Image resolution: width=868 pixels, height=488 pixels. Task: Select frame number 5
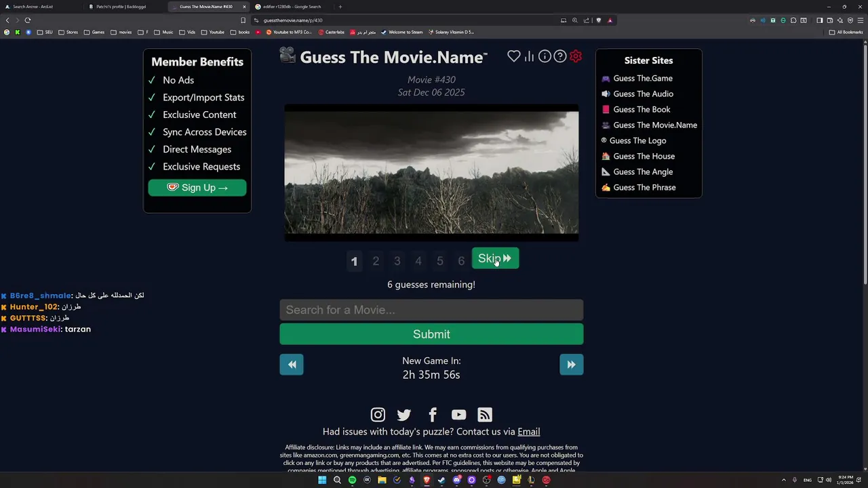point(440,261)
